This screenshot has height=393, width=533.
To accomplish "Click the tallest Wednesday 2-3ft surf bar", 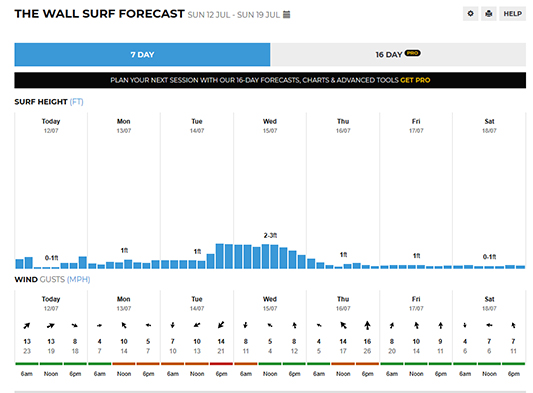I will pos(265,256).
